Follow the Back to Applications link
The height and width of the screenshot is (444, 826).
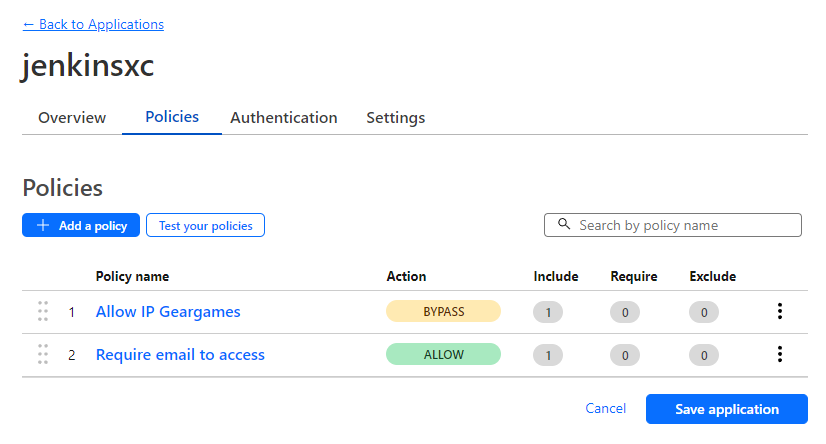coord(93,24)
